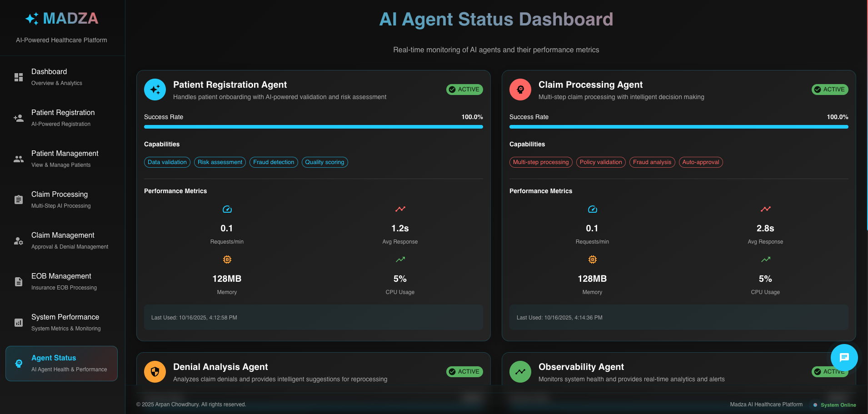The width and height of the screenshot is (868, 414).
Task: Click the EOB Management document icon
Action: (x=19, y=282)
